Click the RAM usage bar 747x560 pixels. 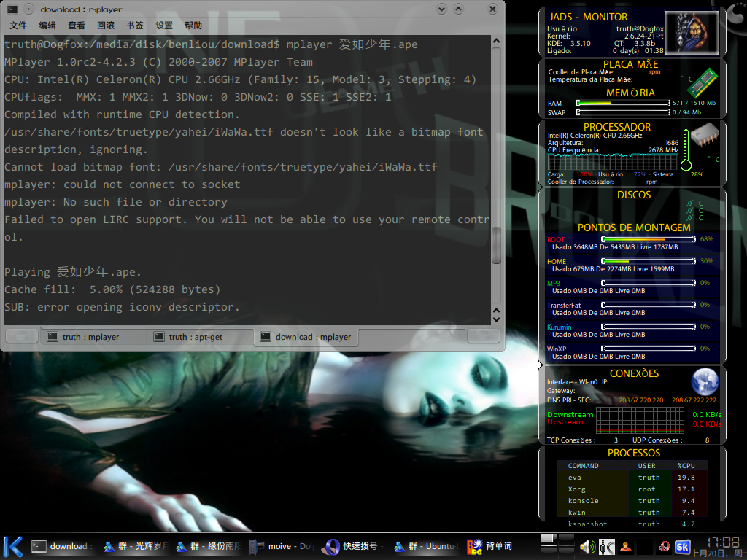tap(623, 103)
